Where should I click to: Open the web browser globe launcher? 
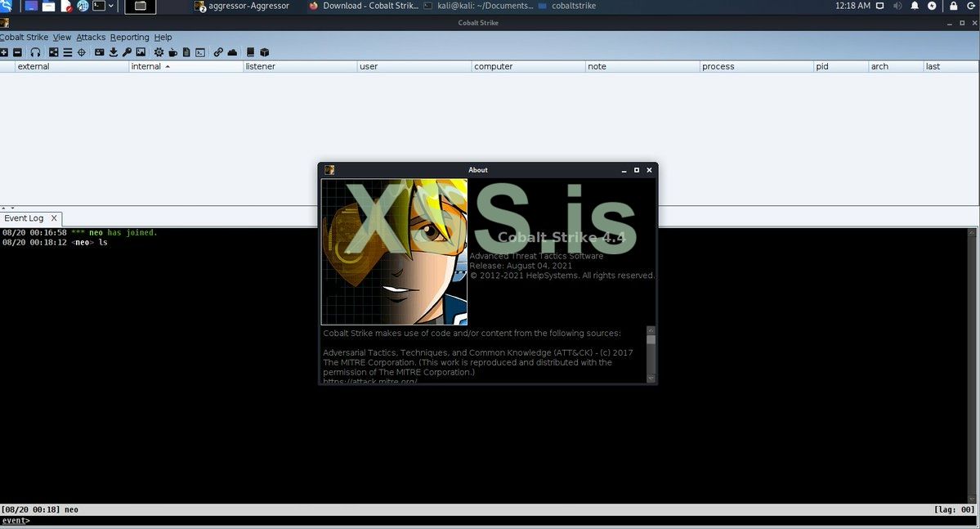coord(83,7)
